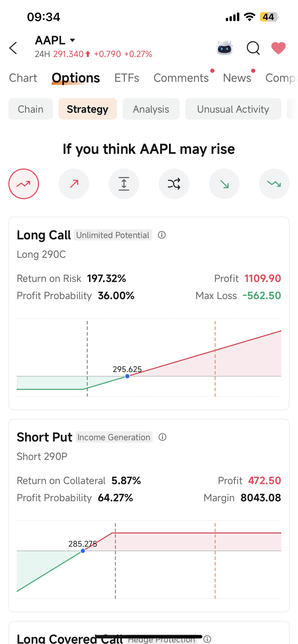Switch to the News tab
The width and height of the screenshot is (298, 644).
click(x=237, y=78)
